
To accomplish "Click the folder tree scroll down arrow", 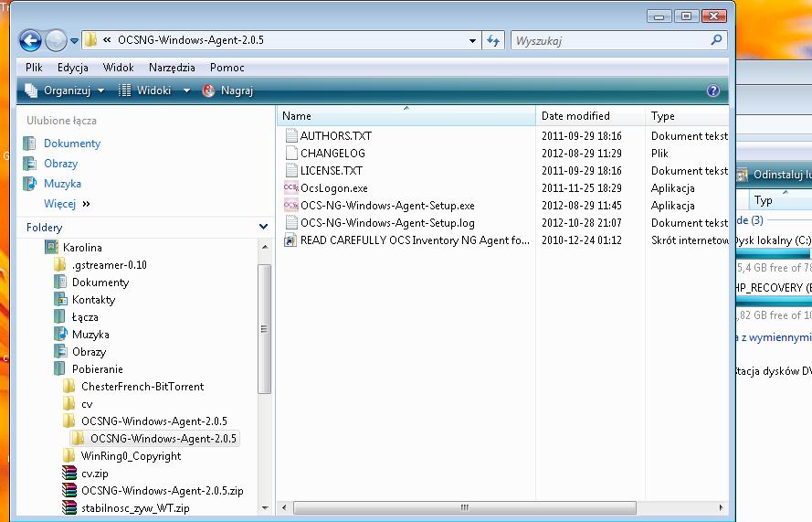I will 265,508.
